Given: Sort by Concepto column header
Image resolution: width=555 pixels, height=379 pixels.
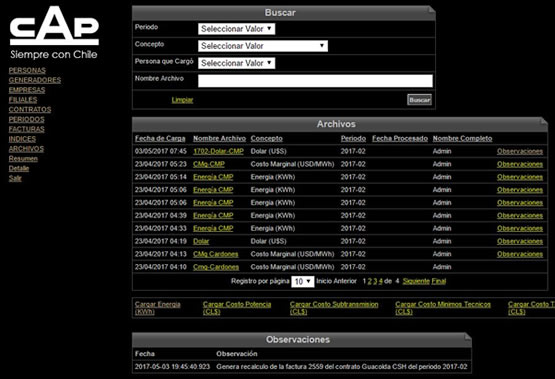Looking at the screenshot, I should pos(267,138).
